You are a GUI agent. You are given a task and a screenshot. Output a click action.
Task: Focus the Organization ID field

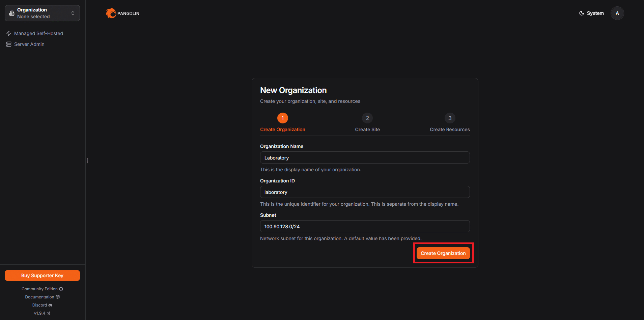[365, 192]
